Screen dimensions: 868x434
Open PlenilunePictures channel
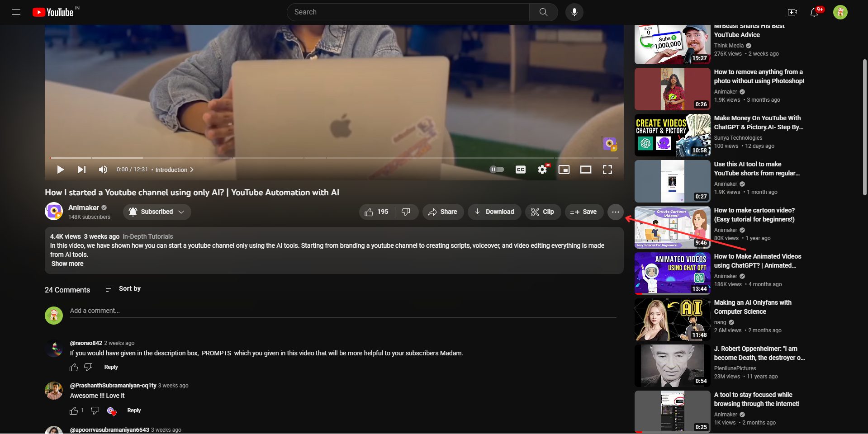[735, 368]
